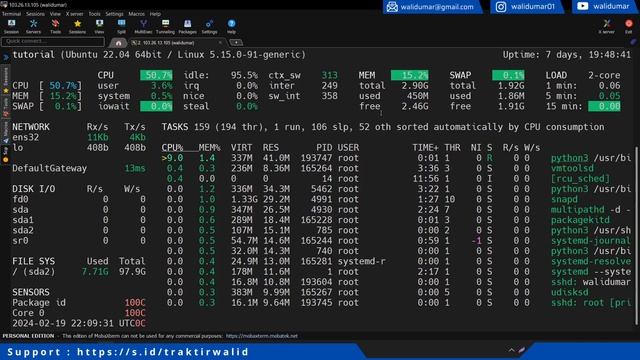Click the 15 min load value 0.00
The height and width of the screenshot is (360, 640).
604,106
